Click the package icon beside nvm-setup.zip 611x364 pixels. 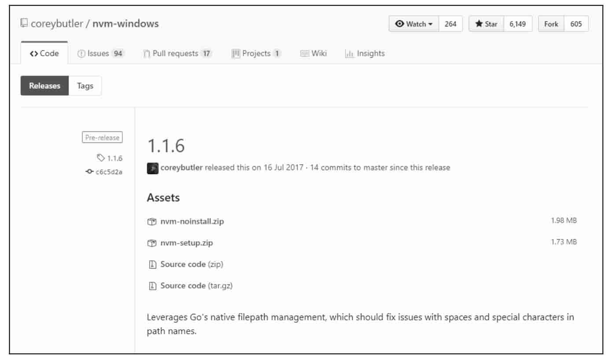(x=152, y=243)
